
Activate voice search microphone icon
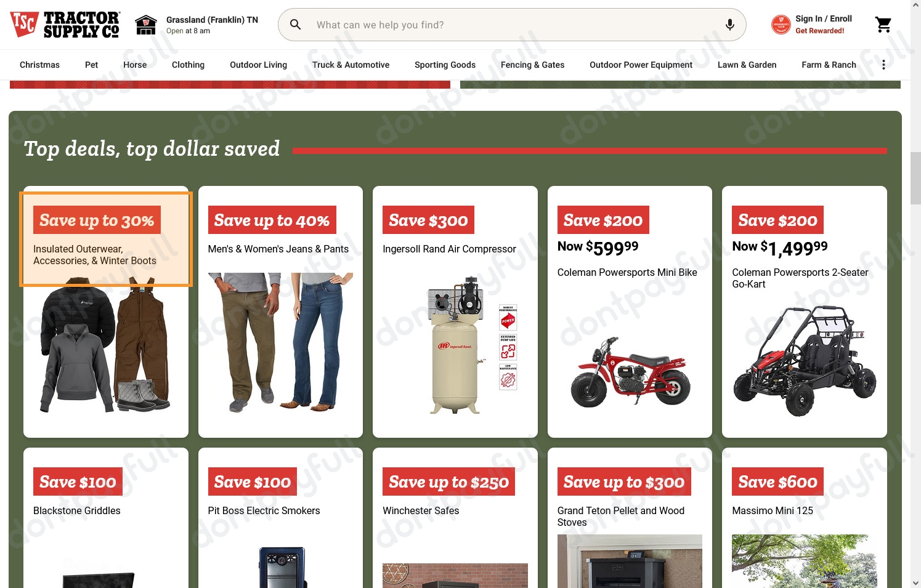click(x=729, y=25)
